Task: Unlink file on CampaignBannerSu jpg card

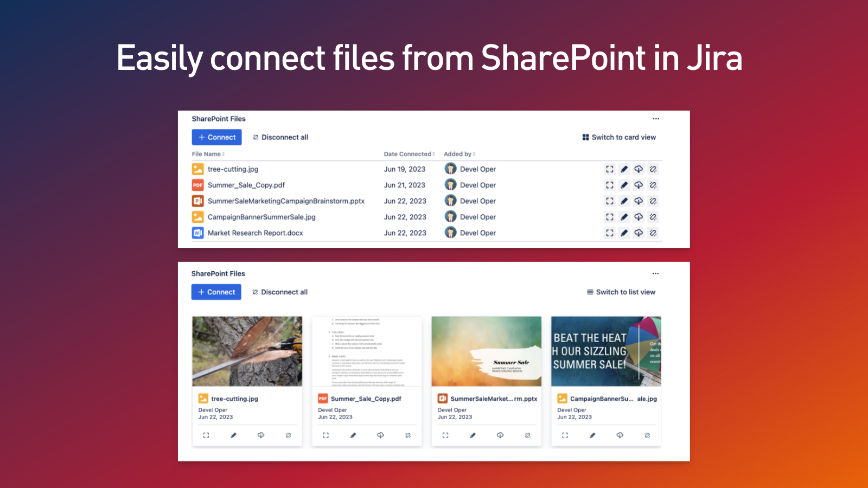Action: 647,435
